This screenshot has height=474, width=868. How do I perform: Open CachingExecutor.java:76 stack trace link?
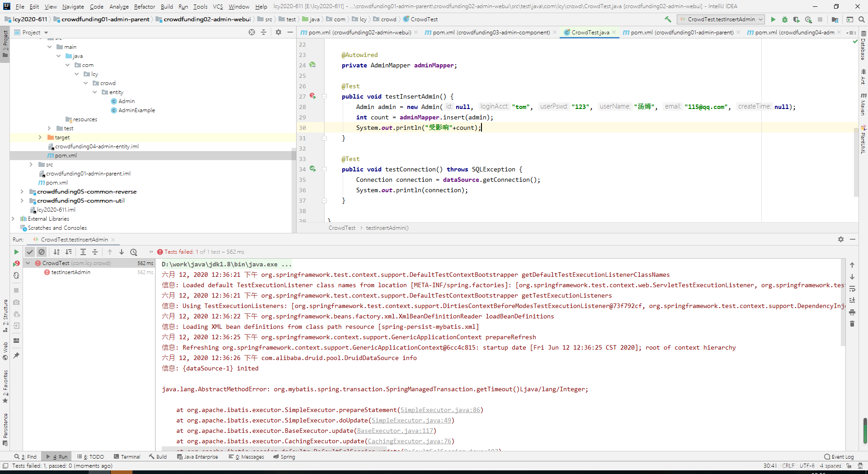(x=410, y=441)
